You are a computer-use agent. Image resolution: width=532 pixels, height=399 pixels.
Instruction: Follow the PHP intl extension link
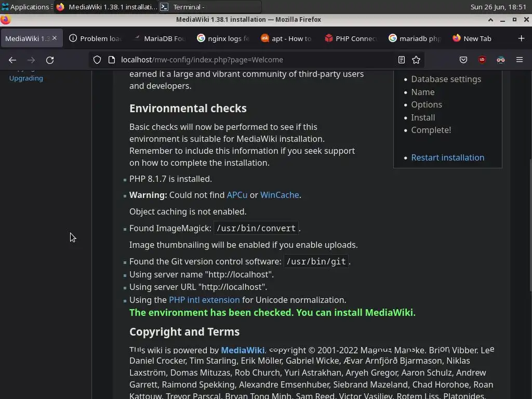click(204, 300)
